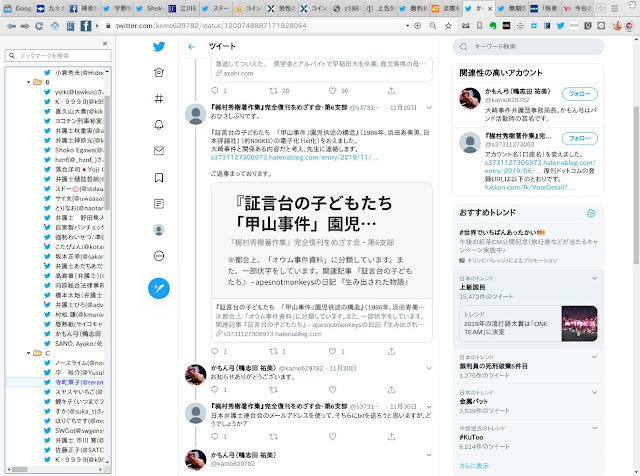The image size is (640, 476).
Task: Like the asahi.com tweet with 36 likes
Action: 333,91
